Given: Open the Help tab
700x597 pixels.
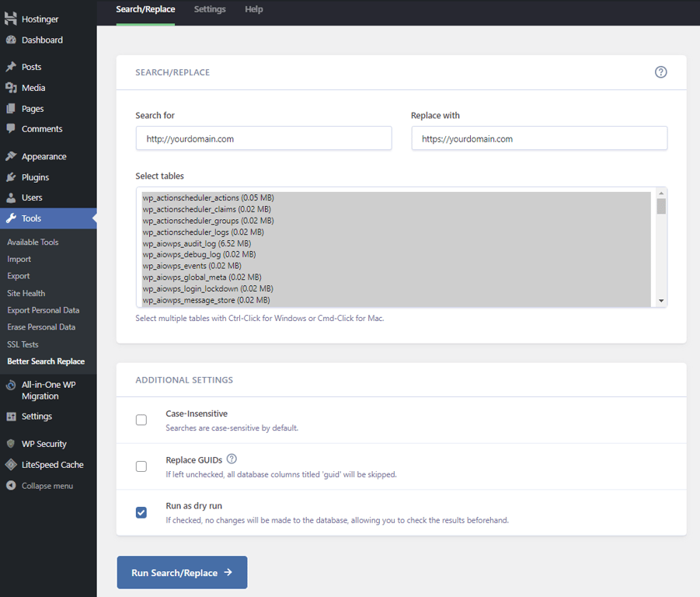Looking at the screenshot, I should point(253,9).
